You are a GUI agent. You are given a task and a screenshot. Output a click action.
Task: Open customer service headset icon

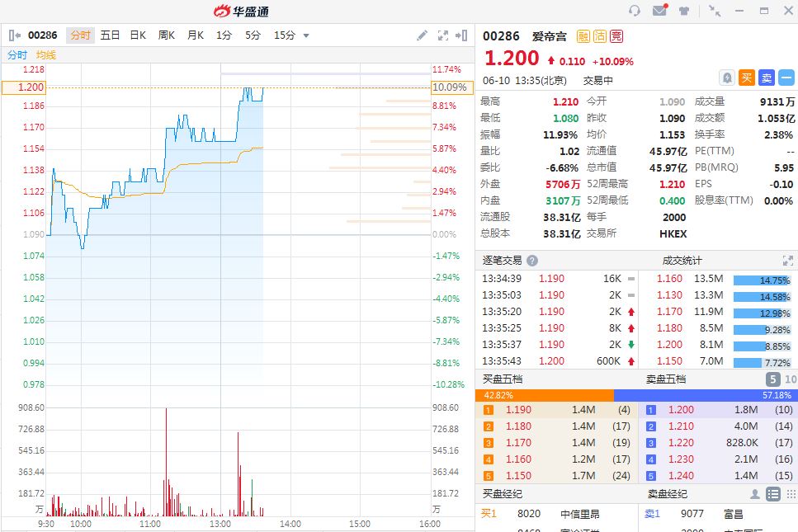click(635, 11)
